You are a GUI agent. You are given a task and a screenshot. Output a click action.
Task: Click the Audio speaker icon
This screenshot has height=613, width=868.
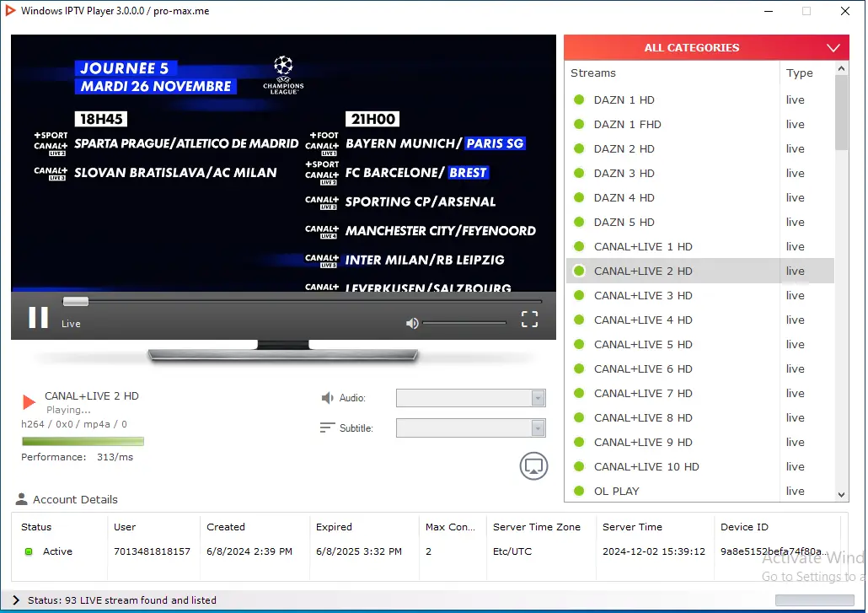[327, 398]
